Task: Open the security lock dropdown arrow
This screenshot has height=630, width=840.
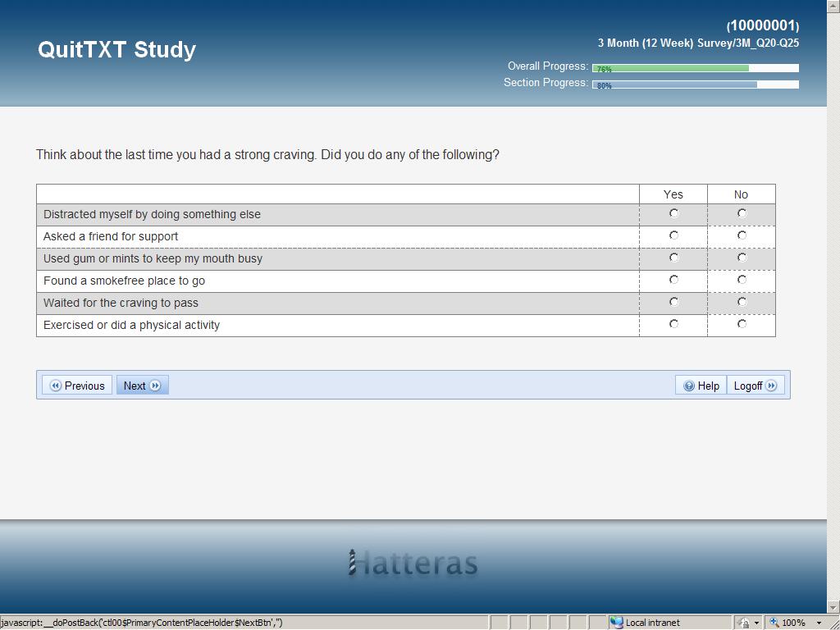Action: pyautogui.click(x=756, y=623)
